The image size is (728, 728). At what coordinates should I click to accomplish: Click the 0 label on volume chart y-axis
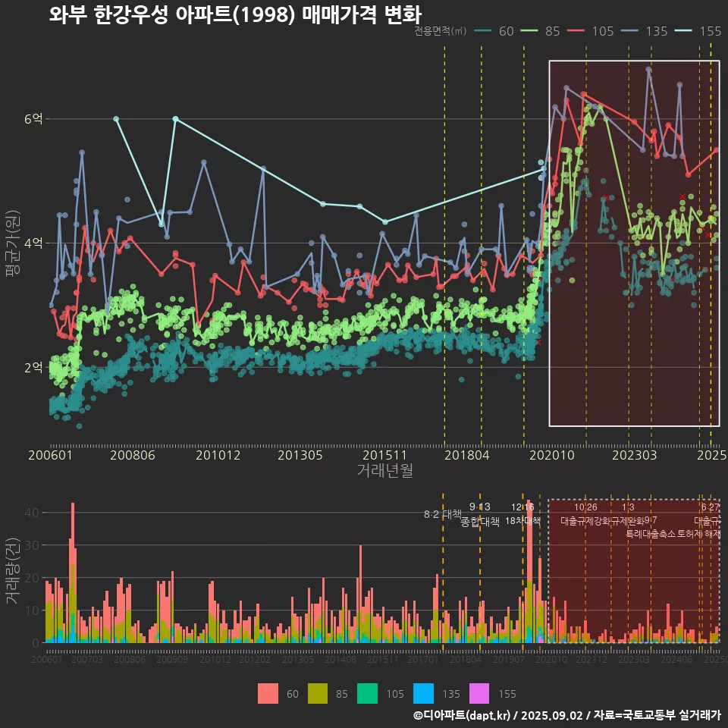pos(36,643)
